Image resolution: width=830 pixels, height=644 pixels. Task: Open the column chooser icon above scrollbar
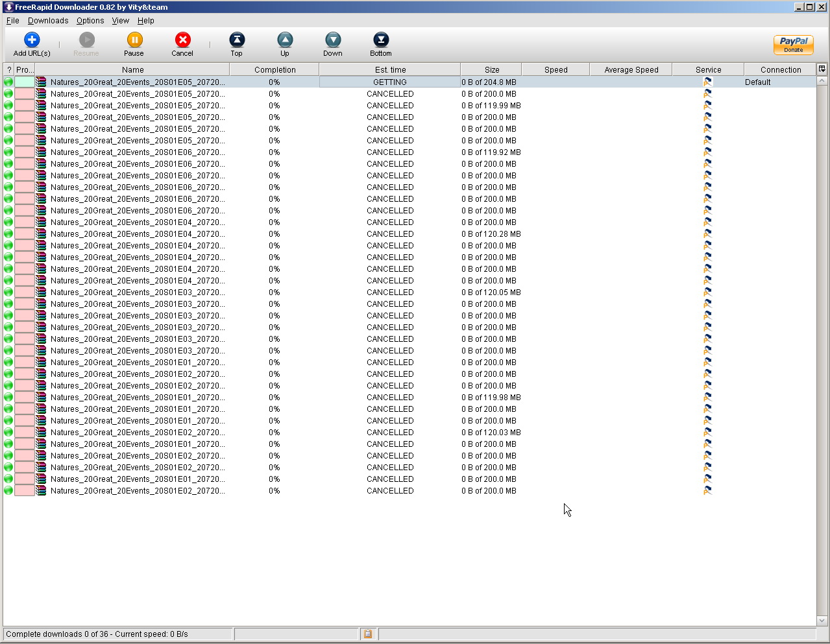pos(822,69)
